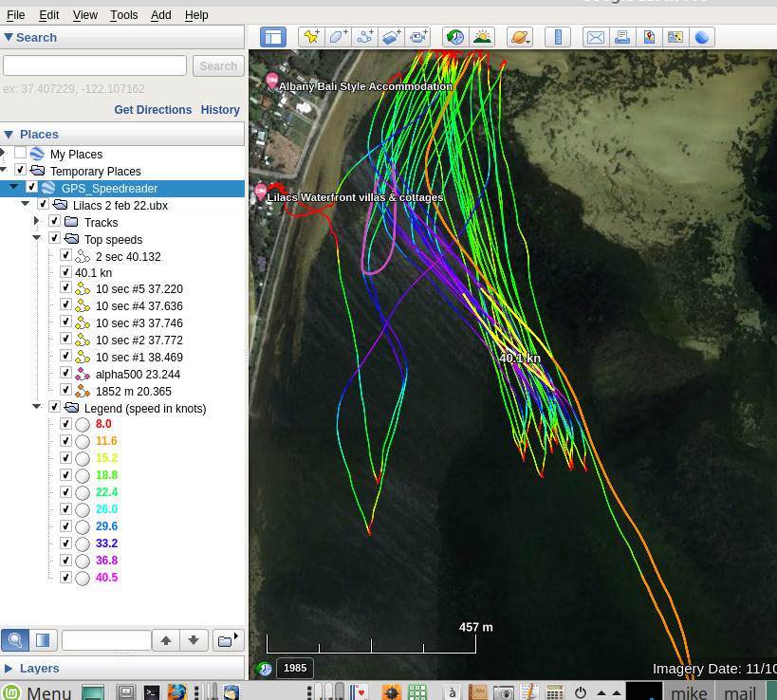The width and height of the screenshot is (777, 700).
Task: Click the Add Placemark pushpin icon
Action: [310, 37]
